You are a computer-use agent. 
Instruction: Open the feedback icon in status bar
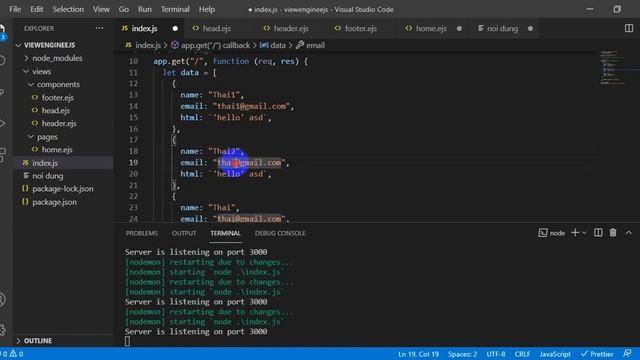(x=627, y=353)
